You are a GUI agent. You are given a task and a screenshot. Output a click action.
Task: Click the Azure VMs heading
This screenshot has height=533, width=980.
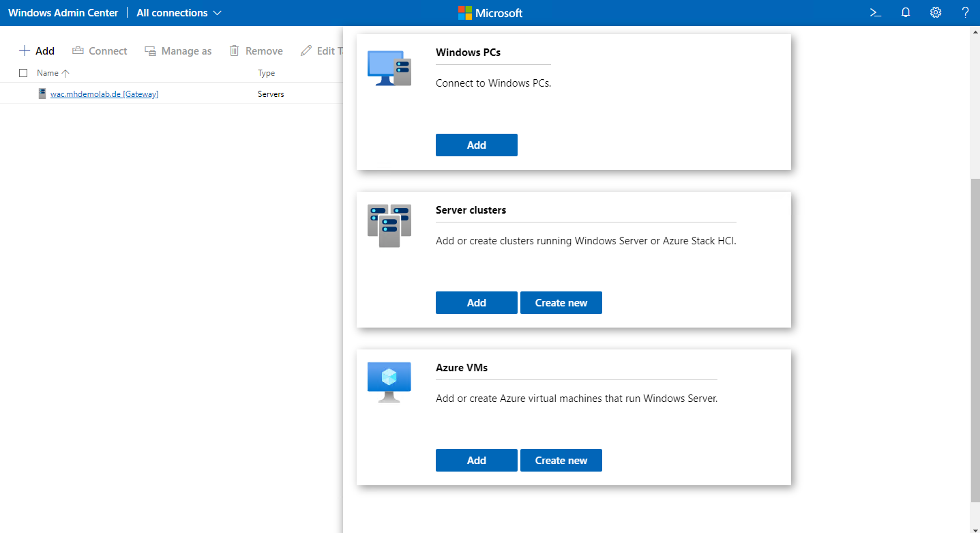(462, 368)
